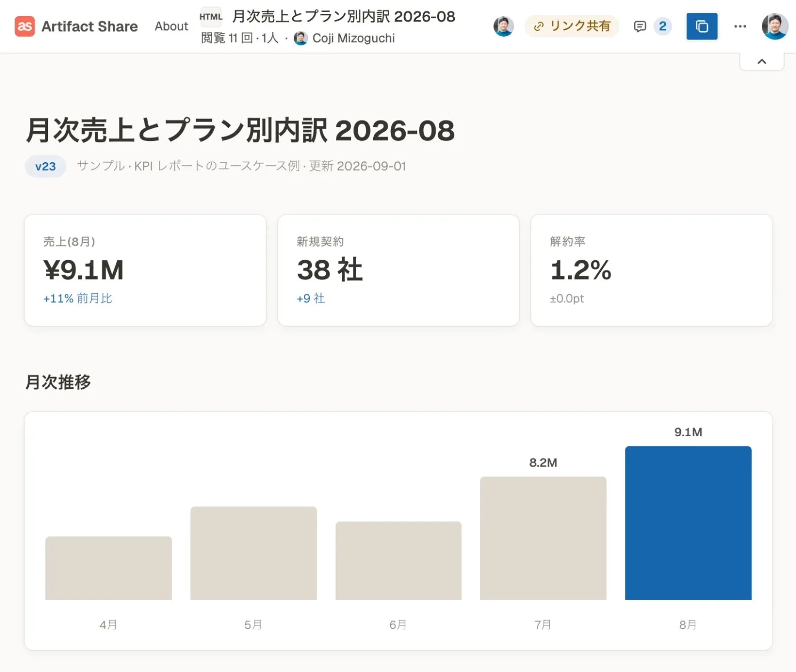Click the 8.2M value label

coord(543,462)
